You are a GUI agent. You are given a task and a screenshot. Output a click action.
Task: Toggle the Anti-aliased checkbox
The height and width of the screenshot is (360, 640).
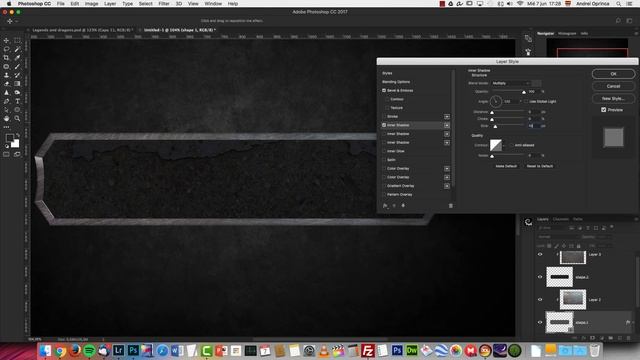click(x=511, y=145)
